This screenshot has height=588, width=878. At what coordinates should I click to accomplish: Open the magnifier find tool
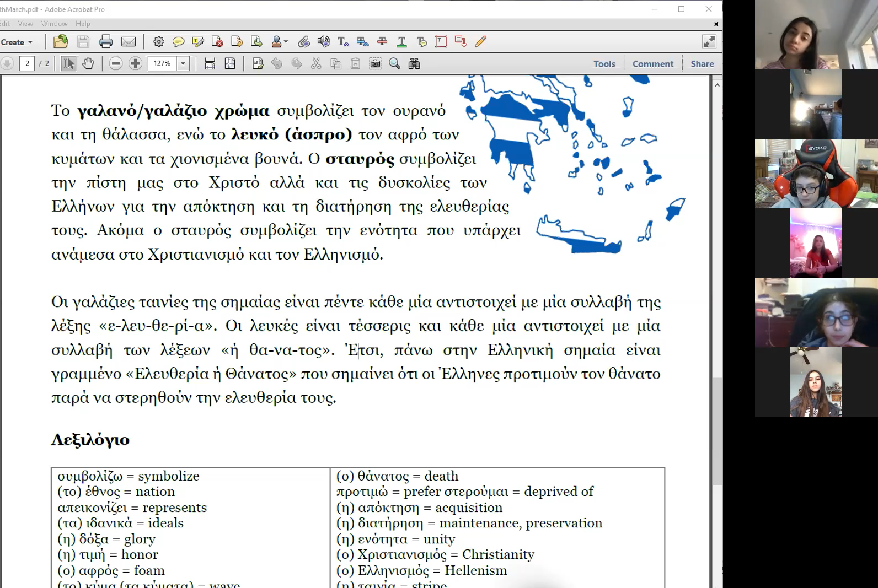[395, 64]
